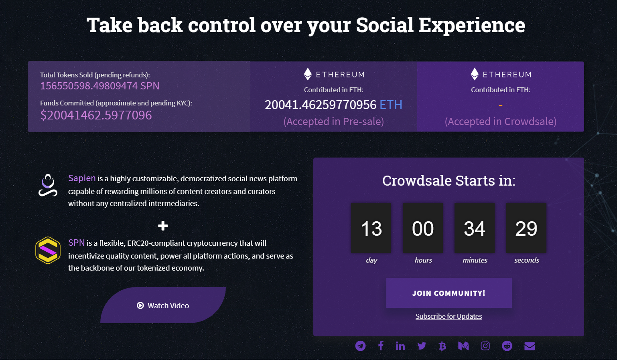This screenshot has height=364, width=617.
Task: Click the email envelope icon
Action: click(530, 346)
